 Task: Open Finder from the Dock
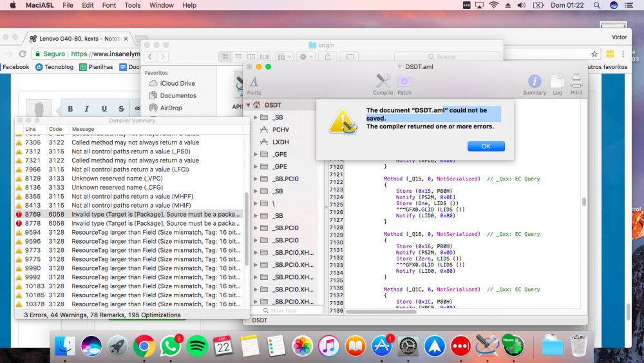pos(65,346)
